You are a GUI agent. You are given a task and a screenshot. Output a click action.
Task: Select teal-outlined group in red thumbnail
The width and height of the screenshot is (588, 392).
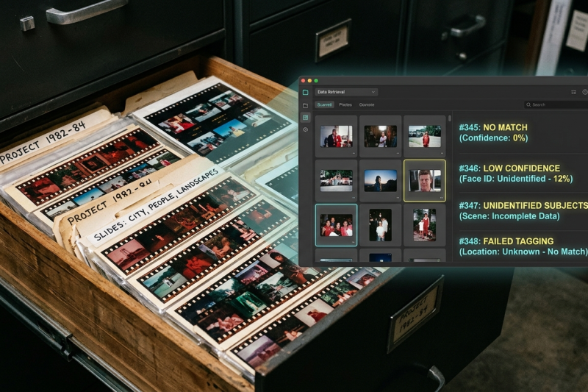(x=336, y=225)
